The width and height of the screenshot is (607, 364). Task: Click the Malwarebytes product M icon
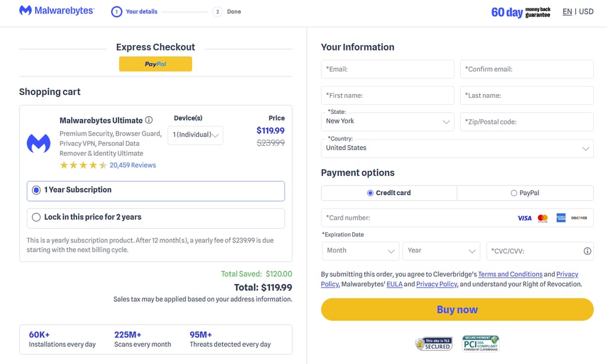coord(39,143)
